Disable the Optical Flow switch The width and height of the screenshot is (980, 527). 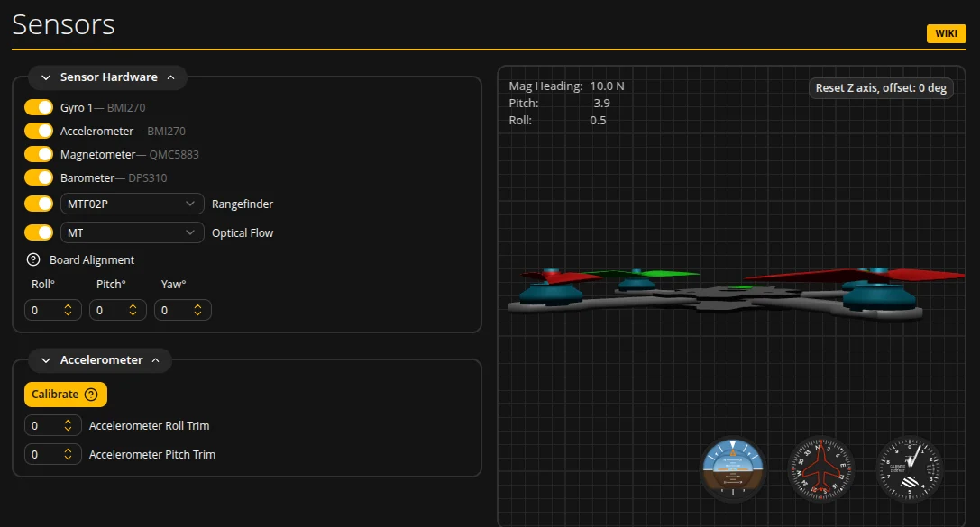(x=39, y=233)
